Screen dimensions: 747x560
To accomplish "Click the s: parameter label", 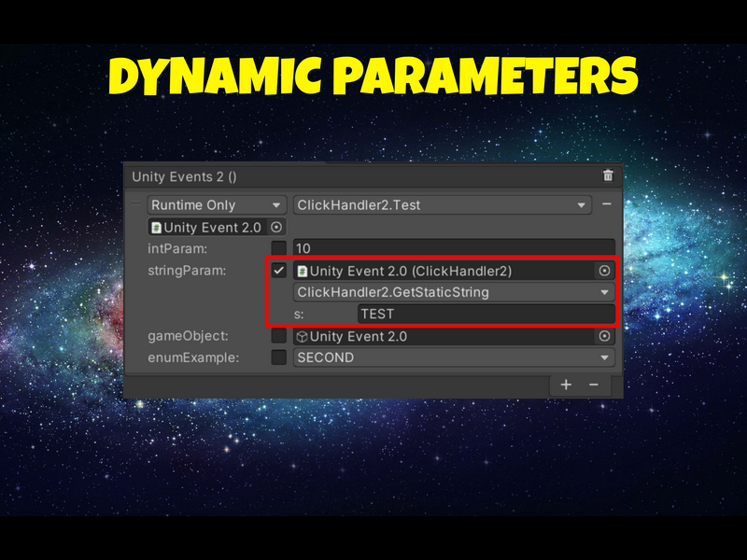I will tap(299, 315).
